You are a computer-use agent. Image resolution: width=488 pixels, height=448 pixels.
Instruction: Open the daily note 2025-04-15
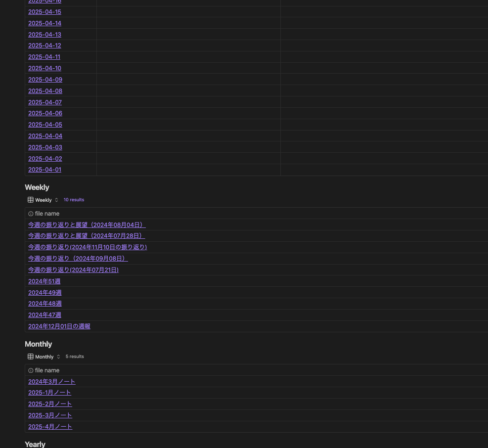tap(44, 11)
